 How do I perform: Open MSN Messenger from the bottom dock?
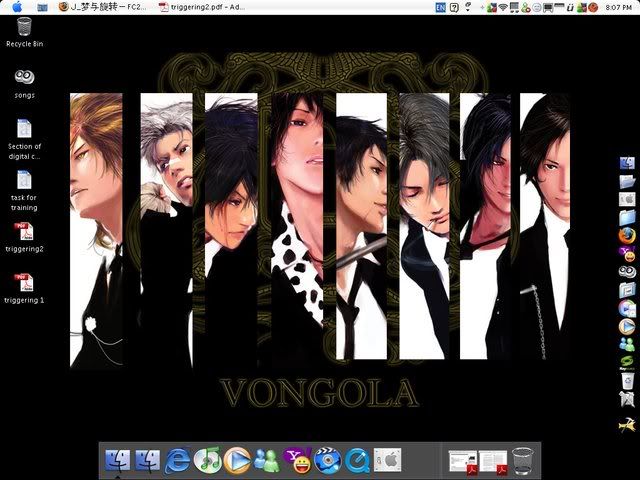click(267, 460)
